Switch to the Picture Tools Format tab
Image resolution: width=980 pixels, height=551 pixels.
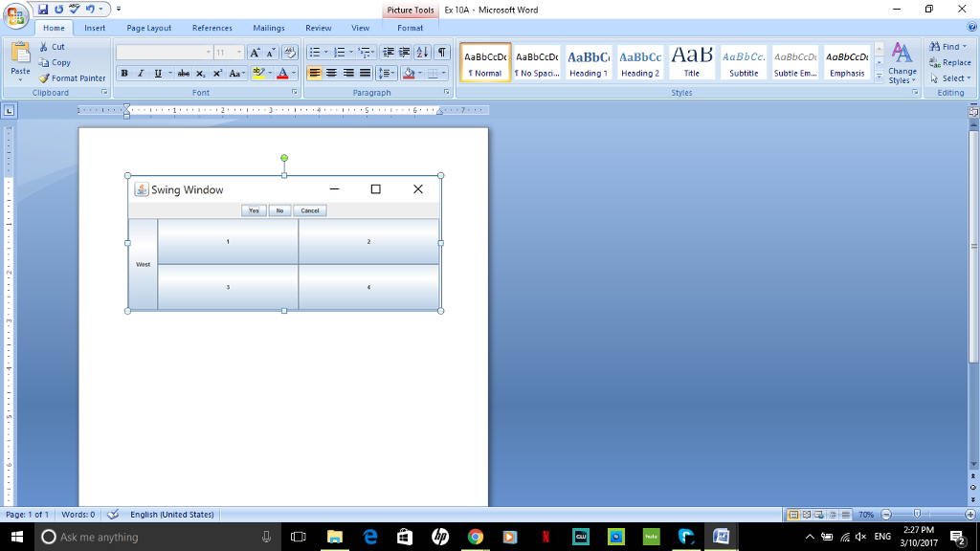pos(411,28)
